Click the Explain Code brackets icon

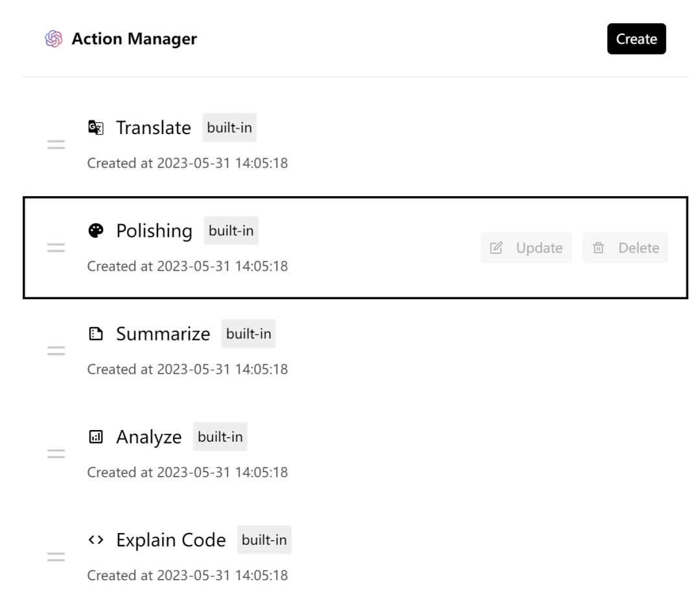coord(95,540)
